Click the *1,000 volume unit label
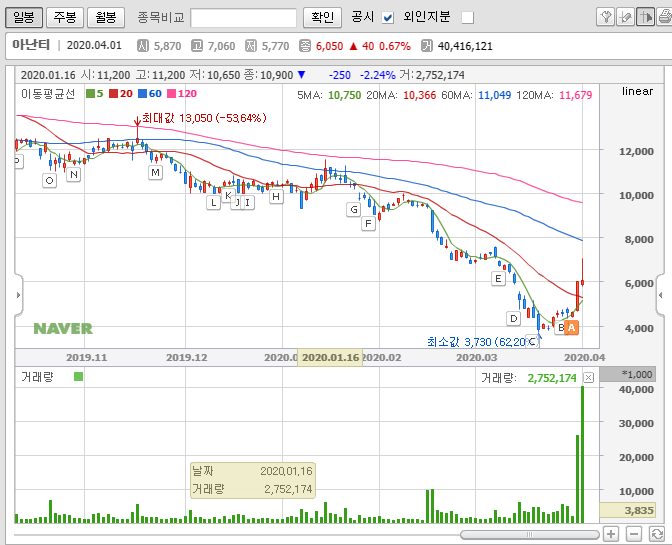Image resolution: width=672 pixels, height=545 pixels. pos(627,374)
